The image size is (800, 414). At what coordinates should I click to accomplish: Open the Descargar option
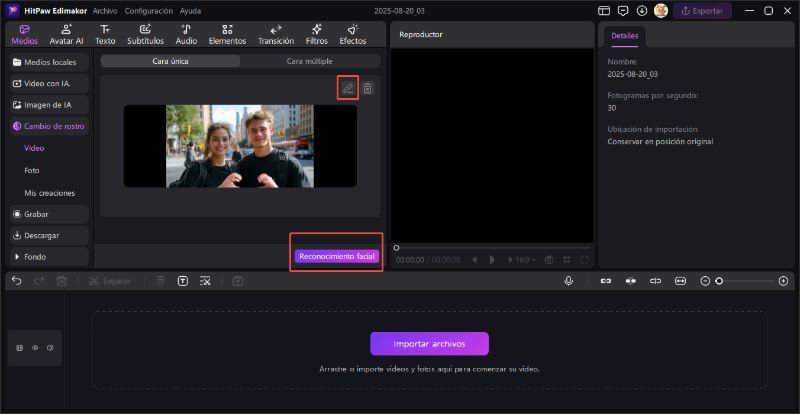[x=49, y=236]
